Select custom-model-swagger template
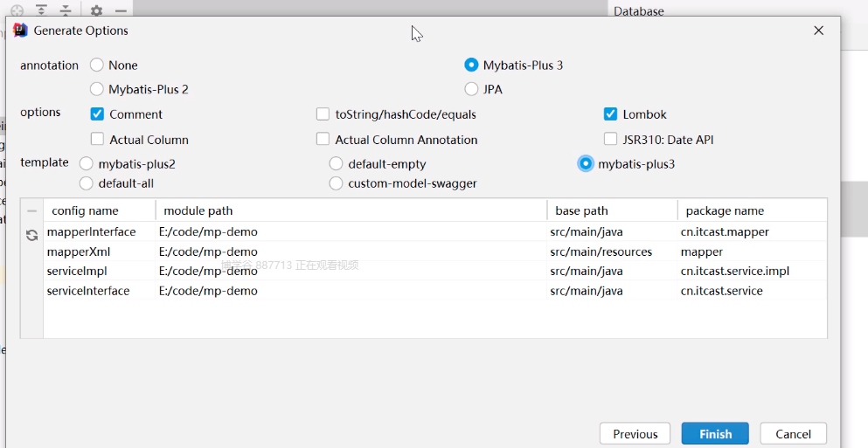Screen dimensions: 868x448 click(336, 183)
